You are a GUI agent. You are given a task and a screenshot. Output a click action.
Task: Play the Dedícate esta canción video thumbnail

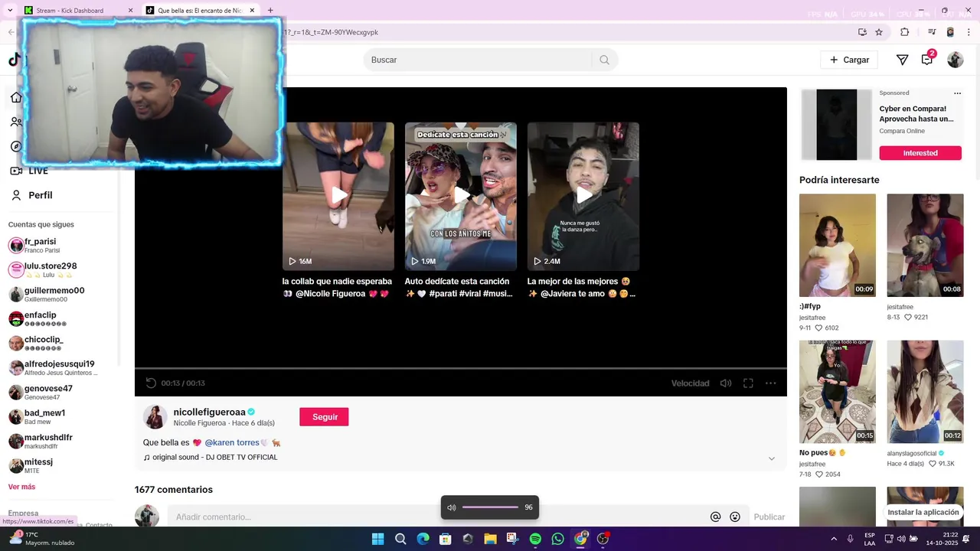tap(461, 196)
